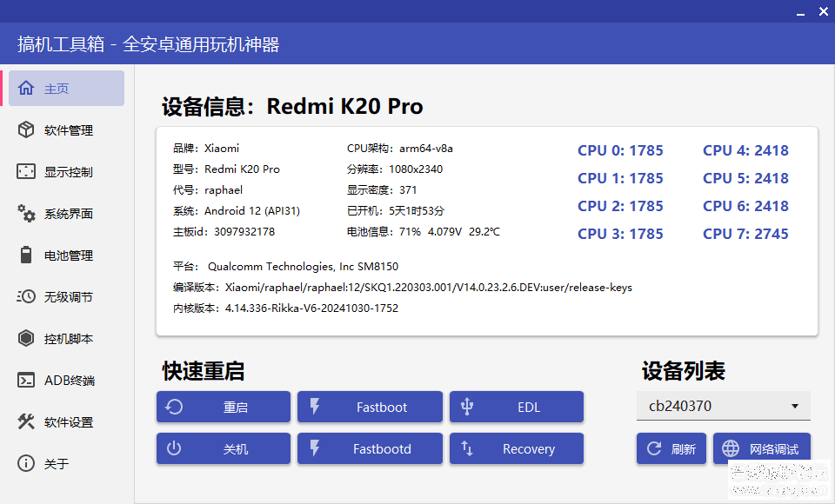Click the CPU 7: 2745 frequency readout

coord(745,234)
